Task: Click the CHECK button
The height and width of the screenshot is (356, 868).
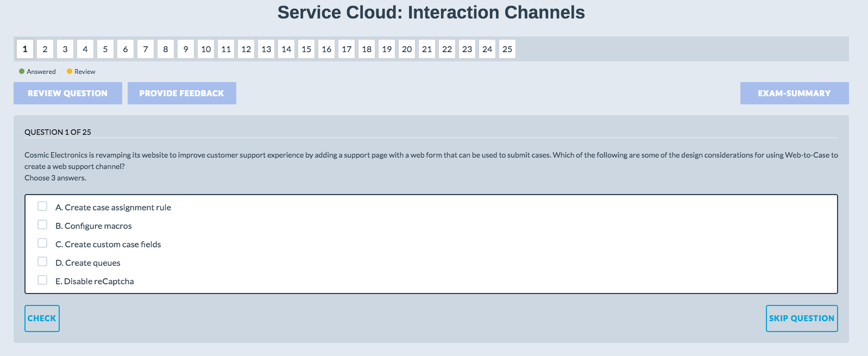Action: [42, 318]
